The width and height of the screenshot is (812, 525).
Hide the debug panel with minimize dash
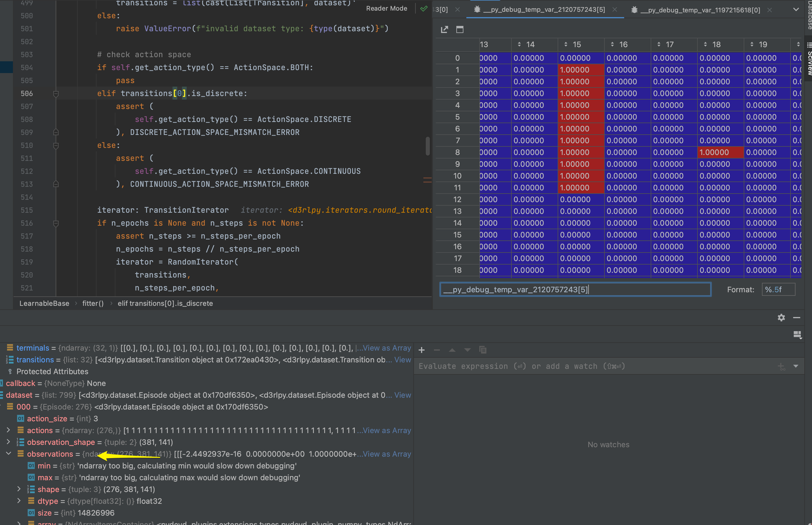[796, 318]
